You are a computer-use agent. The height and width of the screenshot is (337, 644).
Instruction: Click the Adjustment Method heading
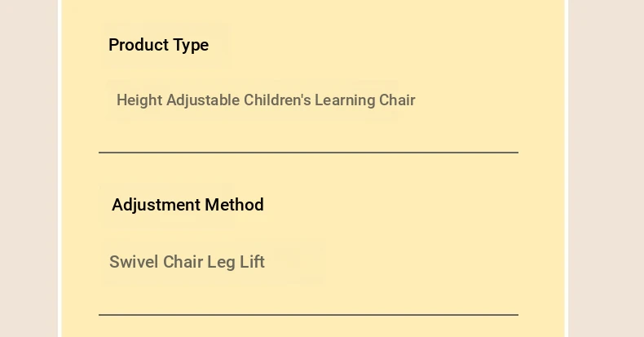[x=187, y=205]
